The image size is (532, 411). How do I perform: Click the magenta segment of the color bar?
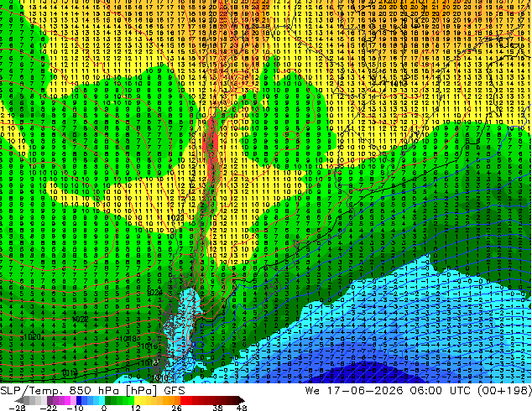[67, 400]
